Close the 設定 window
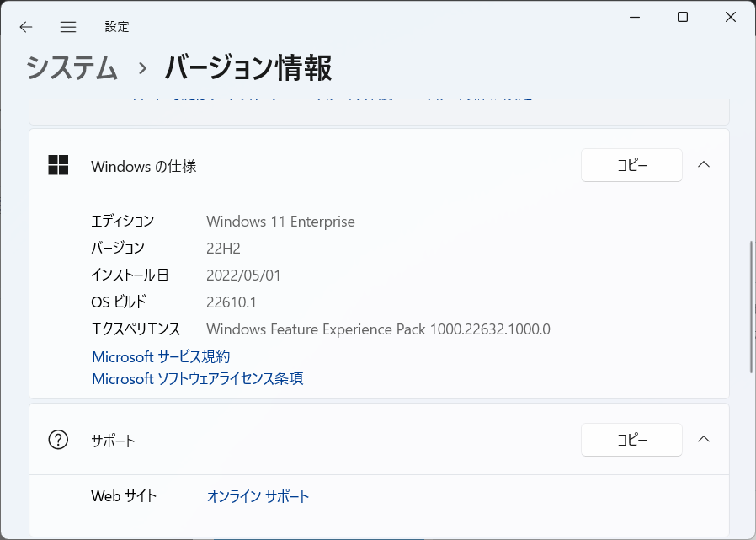 click(x=731, y=18)
